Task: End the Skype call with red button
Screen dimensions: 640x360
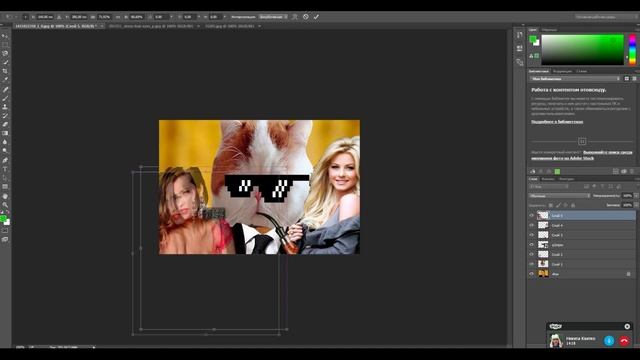Action: (x=624, y=341)
